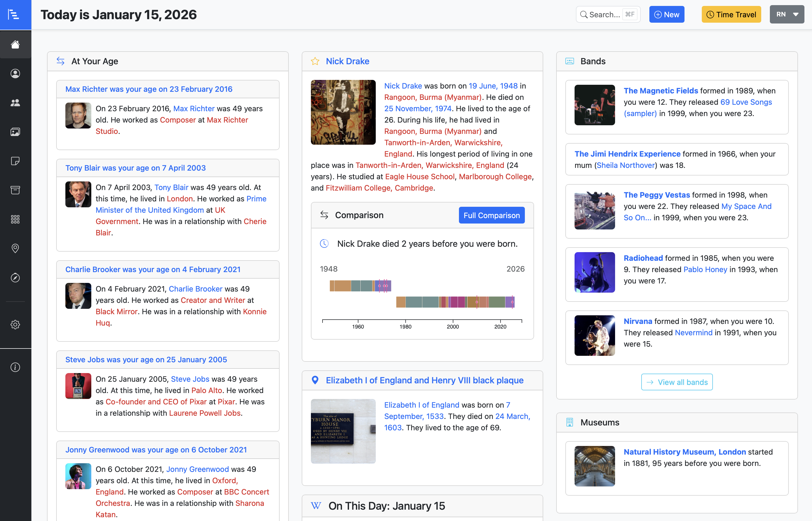Open the people group sidebar icon

(15, 103)
